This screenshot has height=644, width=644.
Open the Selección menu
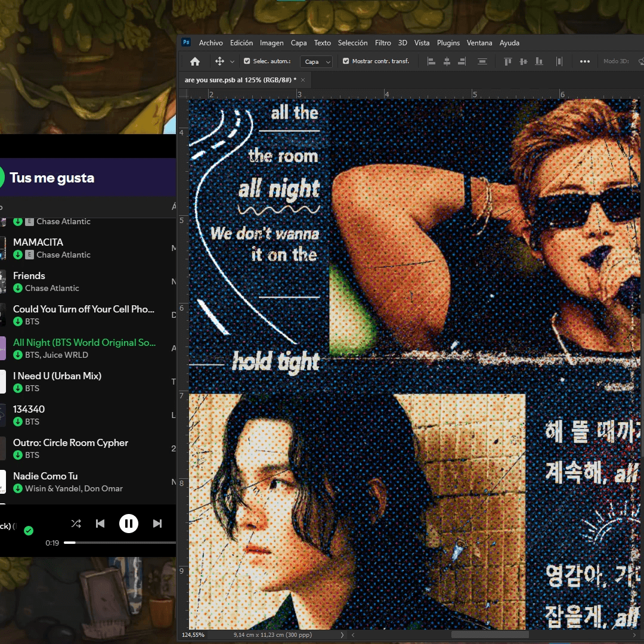(352, 43)
